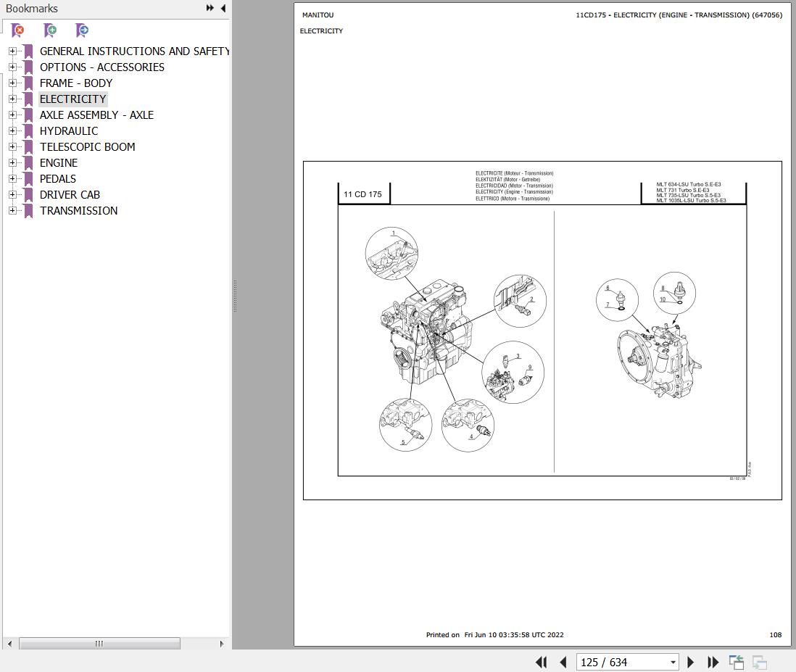This screenshot has height=672, width=796.
Task: Open DRIVER CAB bookmark
Action: click(x=70, y=194)
